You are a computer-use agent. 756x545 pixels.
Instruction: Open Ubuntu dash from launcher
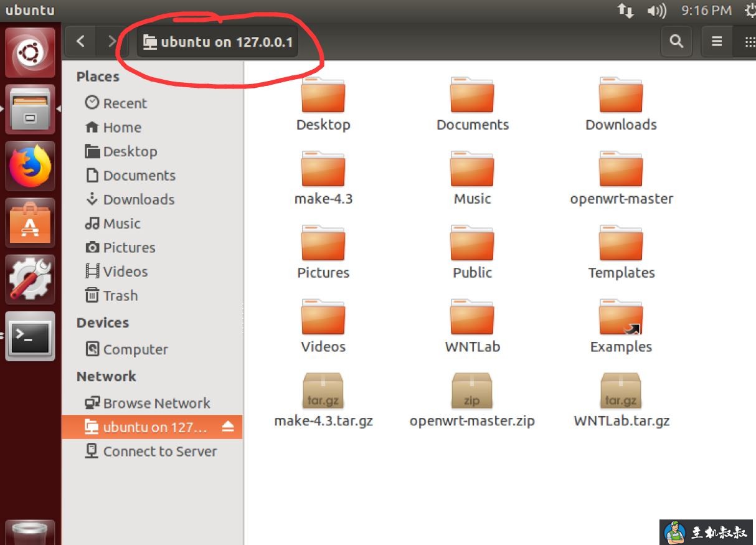point(30,53)
